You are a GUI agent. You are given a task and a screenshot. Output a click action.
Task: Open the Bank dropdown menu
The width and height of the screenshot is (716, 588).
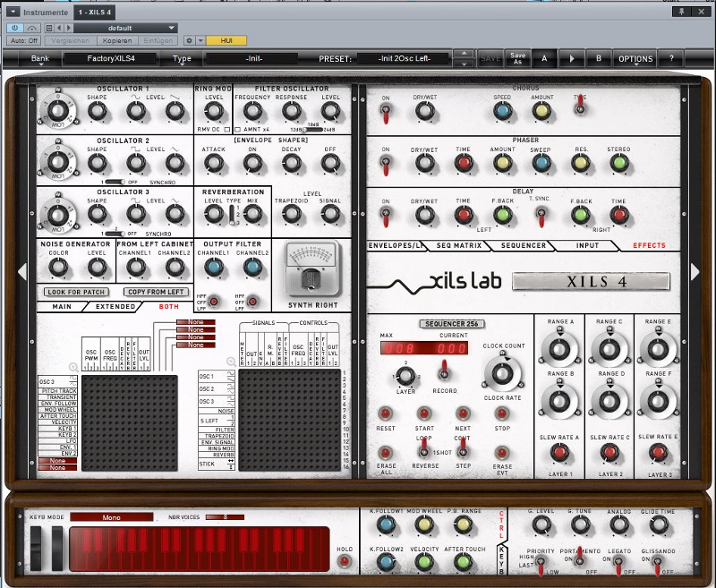40,59
